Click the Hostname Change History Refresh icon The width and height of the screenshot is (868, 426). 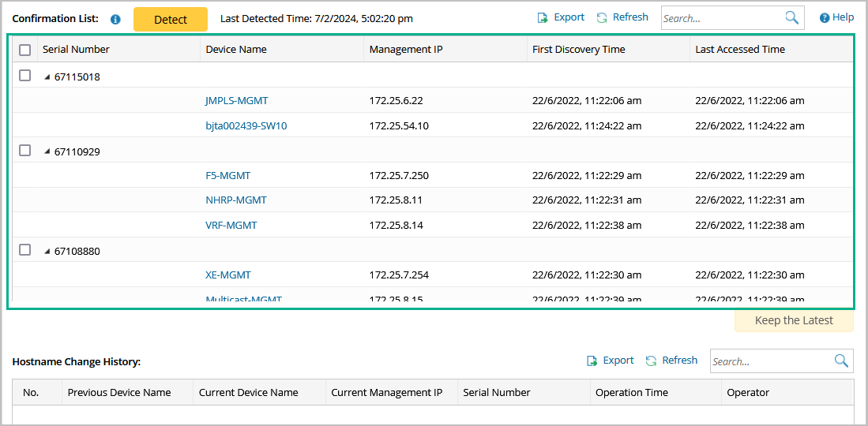(x=651, y=361)
